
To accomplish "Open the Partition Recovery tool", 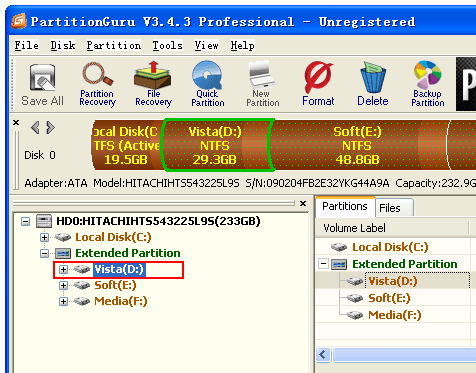I will pos(97,84).
